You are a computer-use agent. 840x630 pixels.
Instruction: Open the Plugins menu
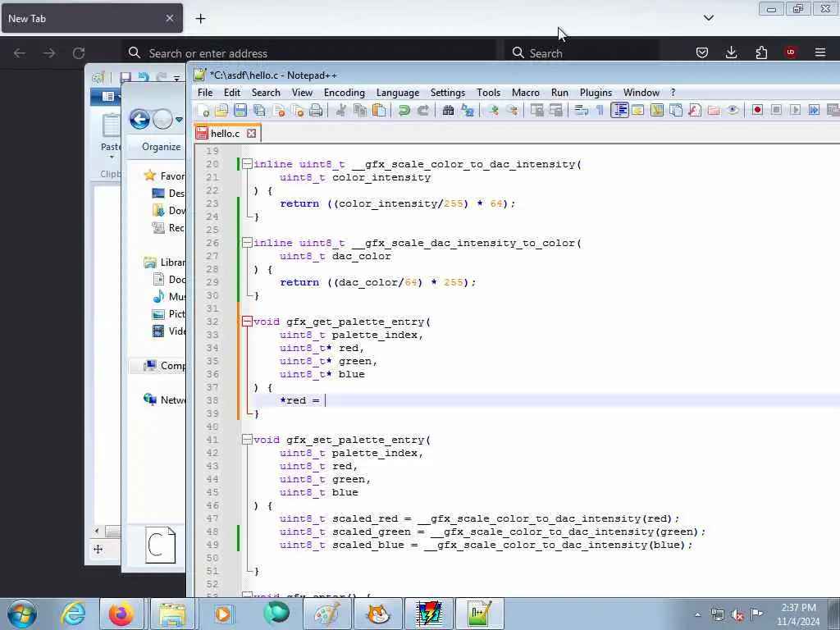596,93
